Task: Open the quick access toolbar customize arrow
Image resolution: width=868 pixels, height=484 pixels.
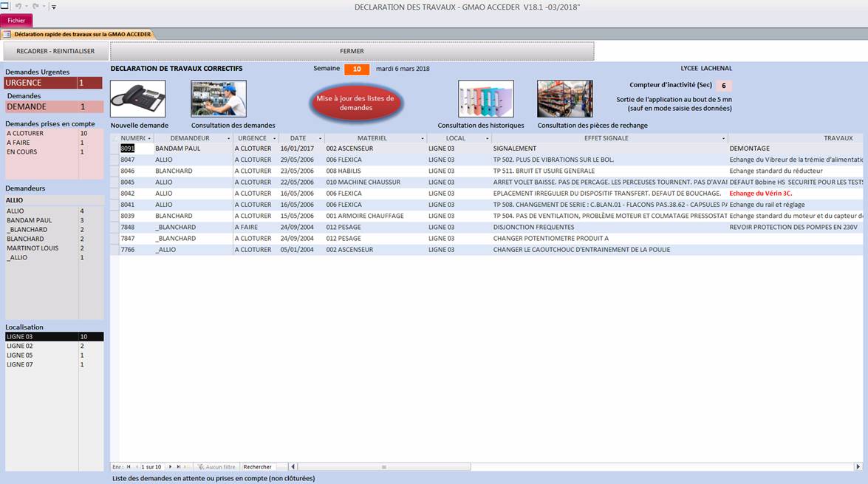Action: tap(54, 7)
